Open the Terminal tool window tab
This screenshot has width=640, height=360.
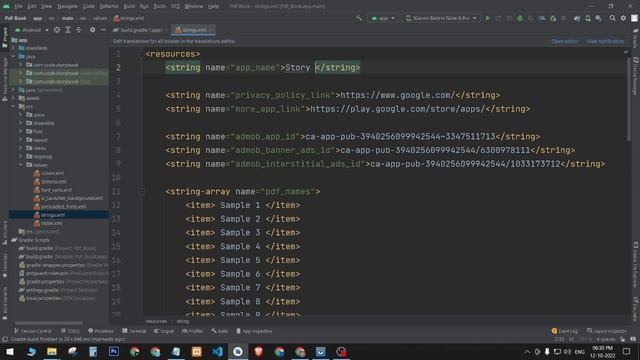tap(134, 331)
